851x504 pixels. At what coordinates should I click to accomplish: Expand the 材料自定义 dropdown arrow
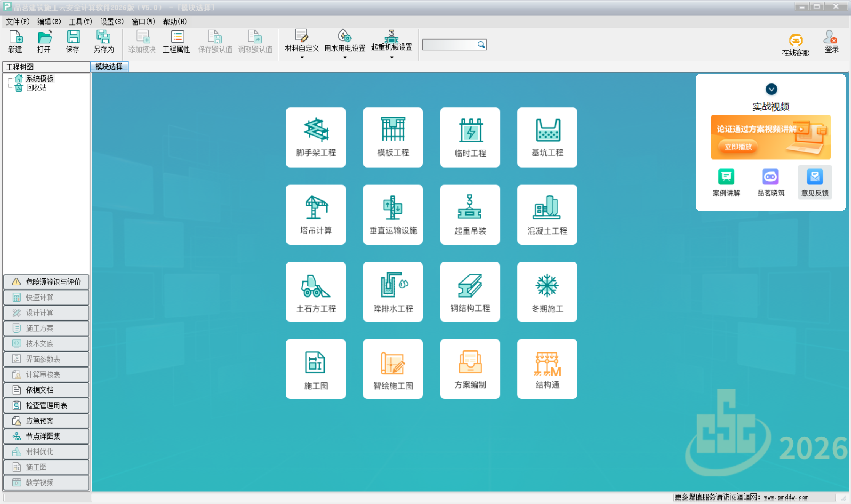[302, 58]
